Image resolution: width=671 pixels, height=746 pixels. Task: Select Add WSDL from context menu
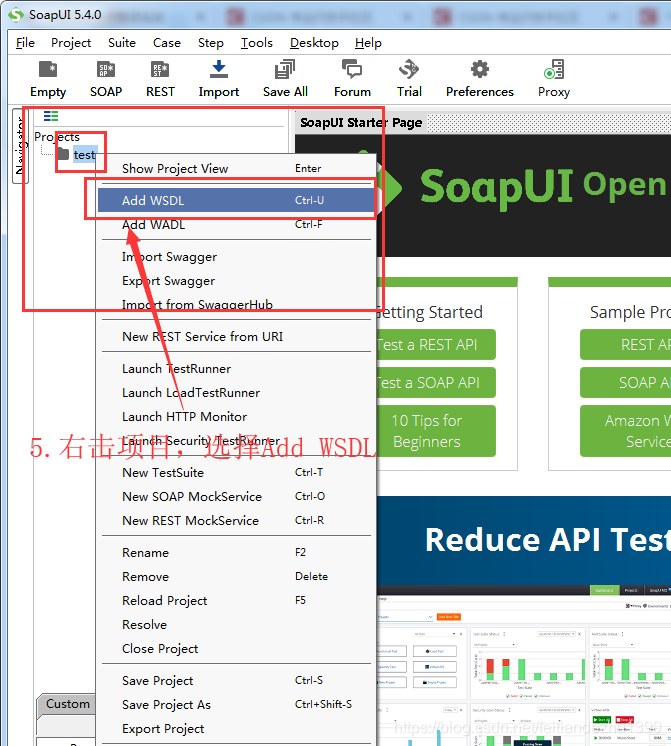[x=236, y=200]
